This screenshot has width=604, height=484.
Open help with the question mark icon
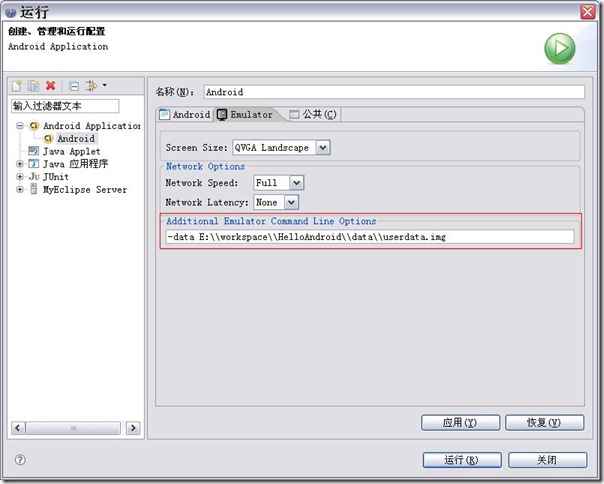20,460
